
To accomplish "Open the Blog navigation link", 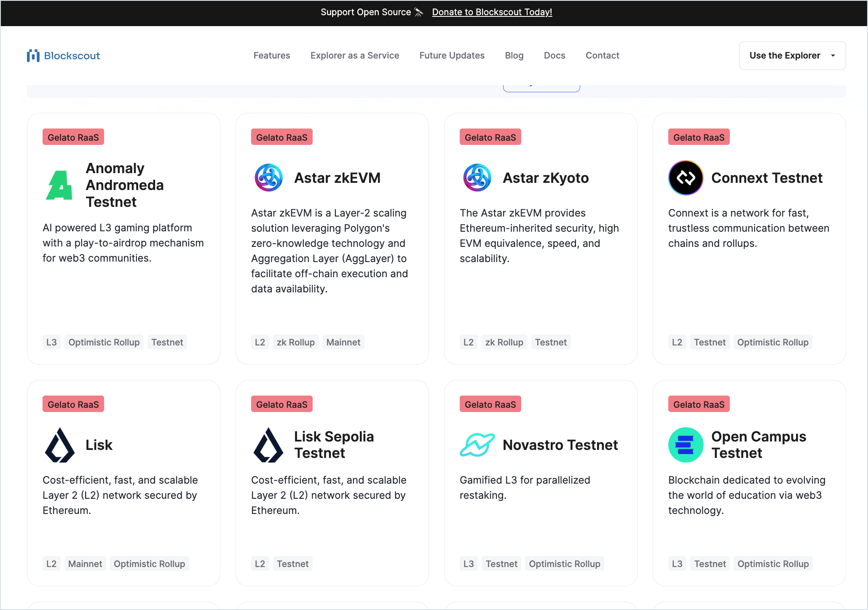I will [514, 56].
